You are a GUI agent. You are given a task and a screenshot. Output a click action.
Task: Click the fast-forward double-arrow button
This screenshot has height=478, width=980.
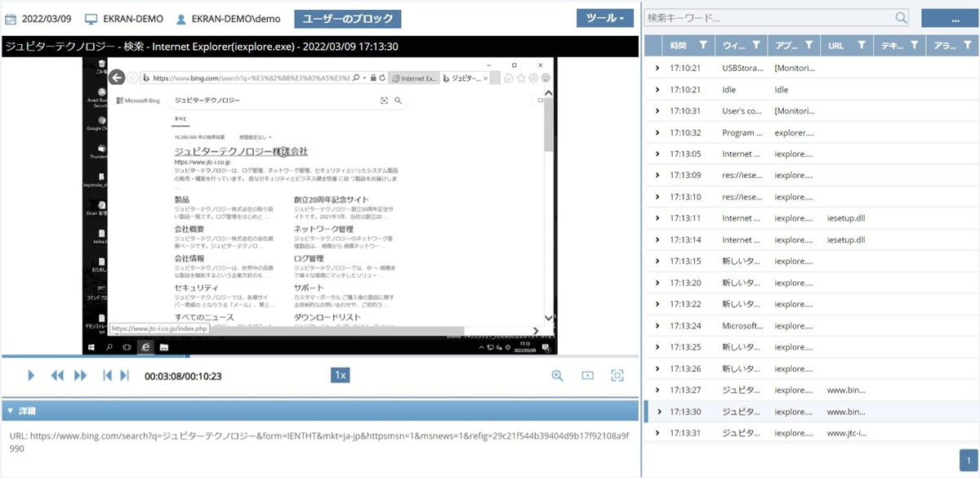point(80,375)
